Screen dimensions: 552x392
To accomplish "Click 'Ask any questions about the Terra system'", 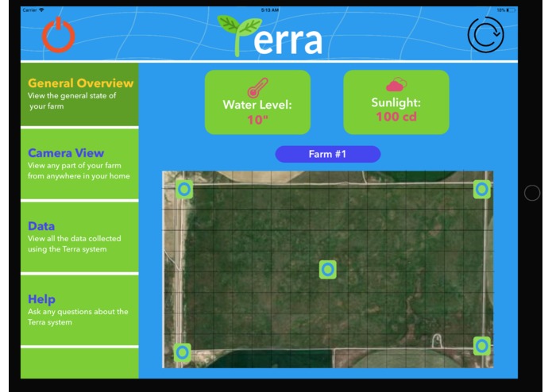I will 78,317.
